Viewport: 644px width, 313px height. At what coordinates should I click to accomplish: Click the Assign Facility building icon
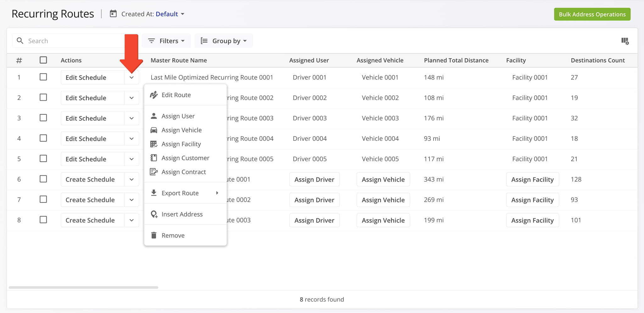coord(154,144)
